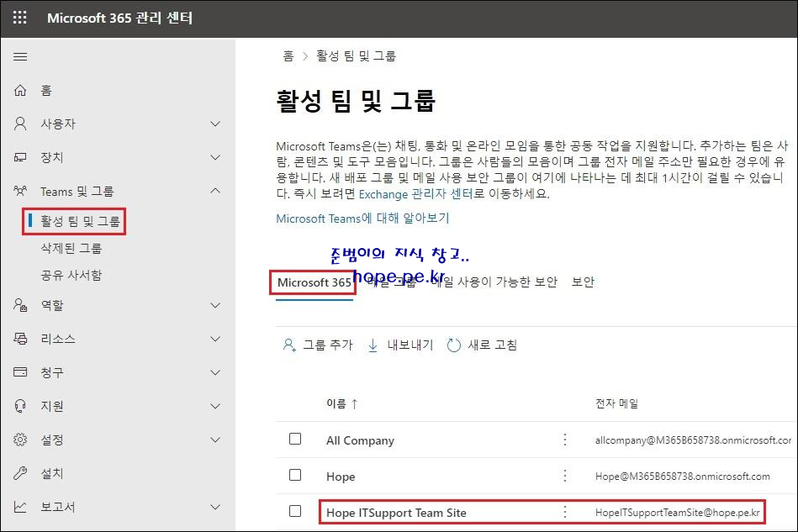Click the 내보내기 button label
The width and height of the screenshot is (798, 532).
410,345
